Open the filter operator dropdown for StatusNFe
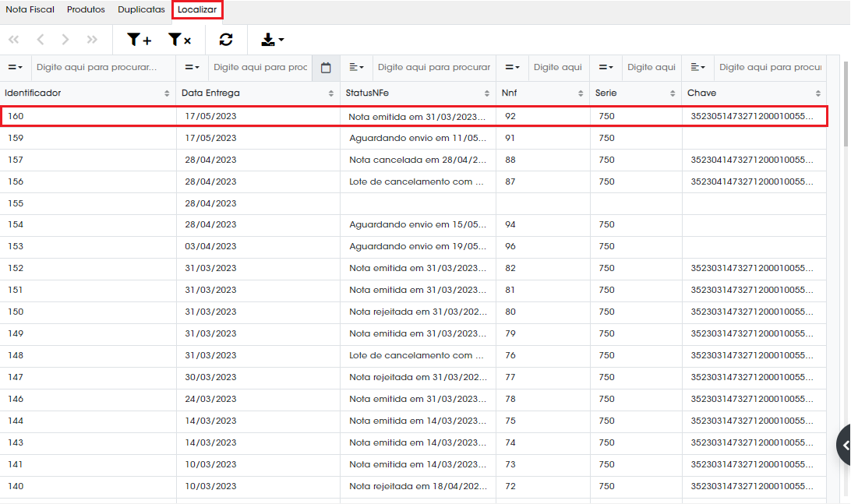 click(x=357, y=68)
